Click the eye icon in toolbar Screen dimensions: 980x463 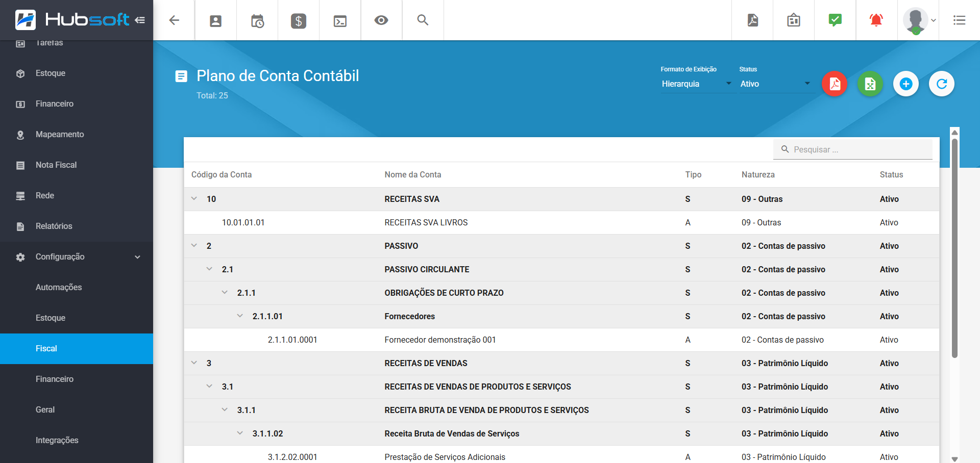pyautogui.click(x=381, y=20)
